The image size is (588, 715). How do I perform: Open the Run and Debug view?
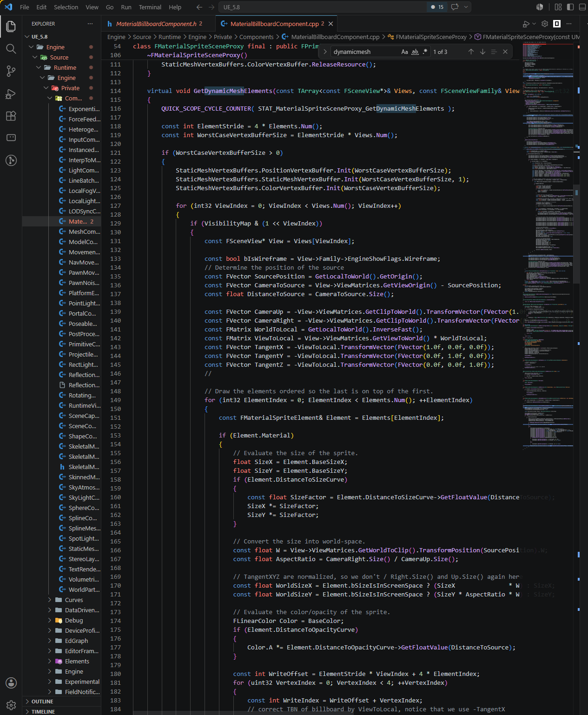11,93
